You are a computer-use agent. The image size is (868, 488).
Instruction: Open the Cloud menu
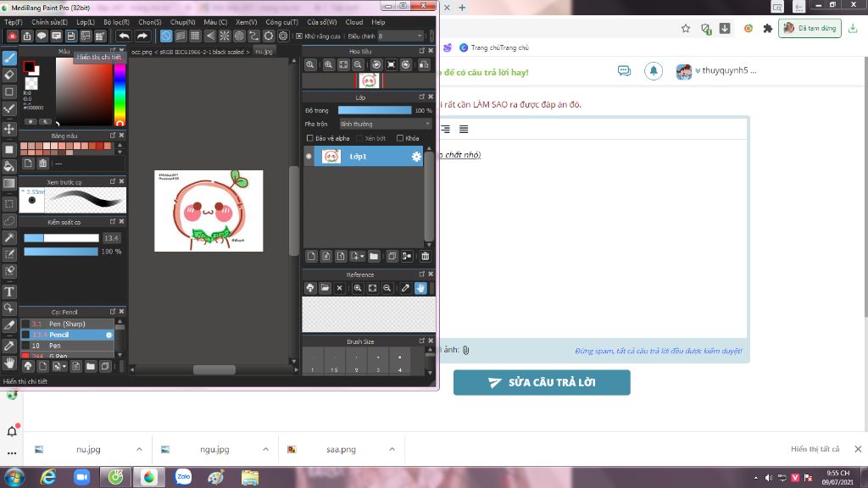(353, 22)
